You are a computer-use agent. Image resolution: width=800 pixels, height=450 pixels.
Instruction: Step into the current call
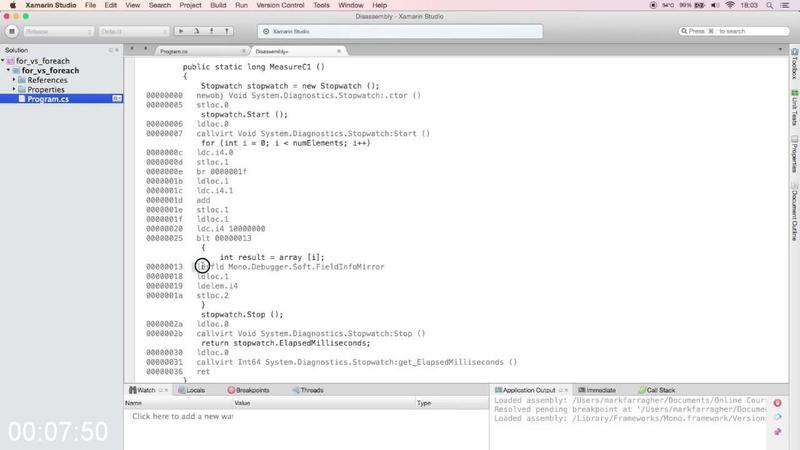pos(212,31)
